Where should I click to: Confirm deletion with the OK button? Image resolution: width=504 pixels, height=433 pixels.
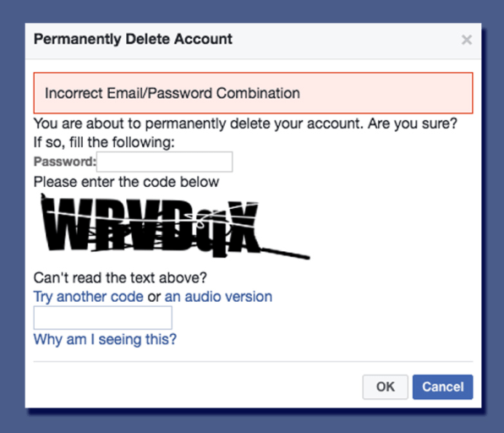(x=385, y=386)
